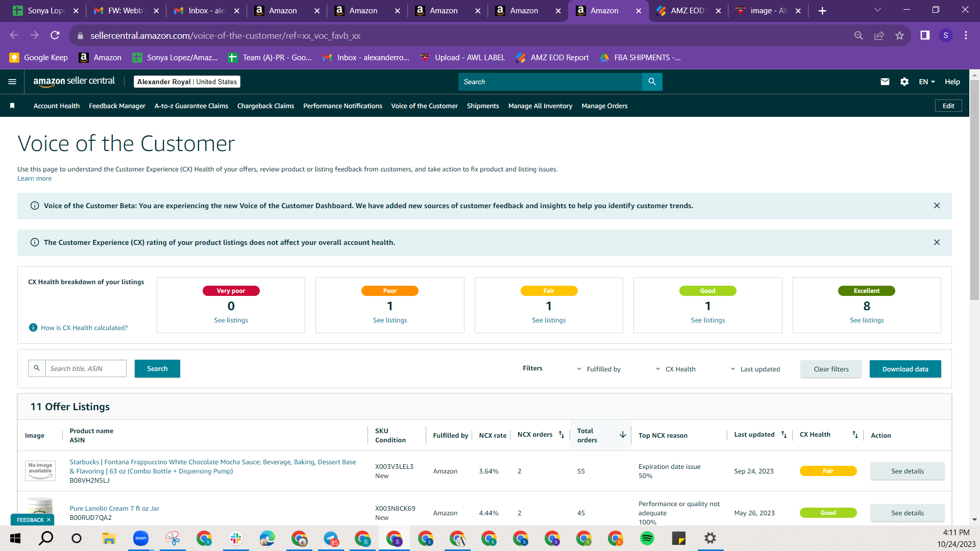Click the Help link in the header

[952, 82]
